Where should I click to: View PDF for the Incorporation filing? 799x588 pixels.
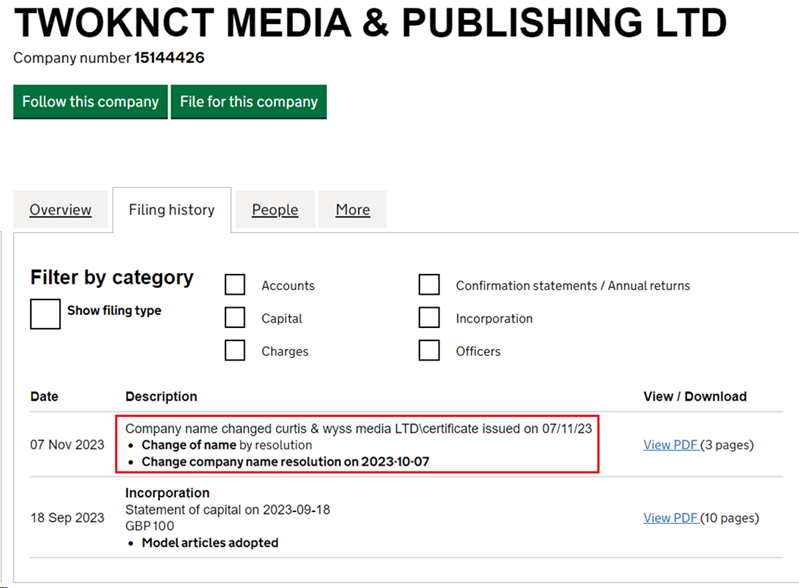[671, 518]
